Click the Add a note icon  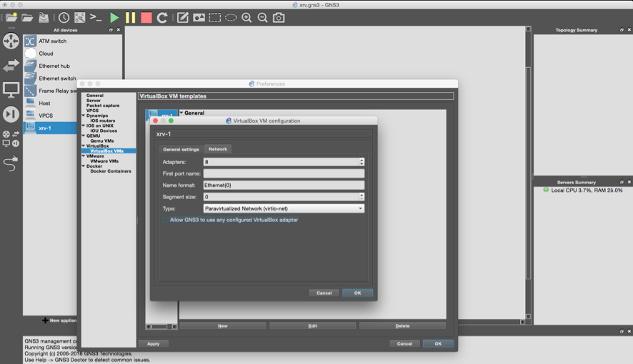182,17
